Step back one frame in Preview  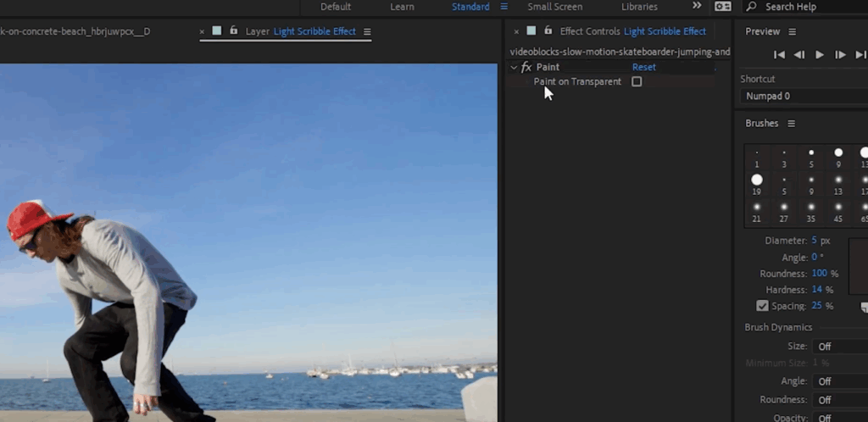pyautogui.click(x=798, y=54)
